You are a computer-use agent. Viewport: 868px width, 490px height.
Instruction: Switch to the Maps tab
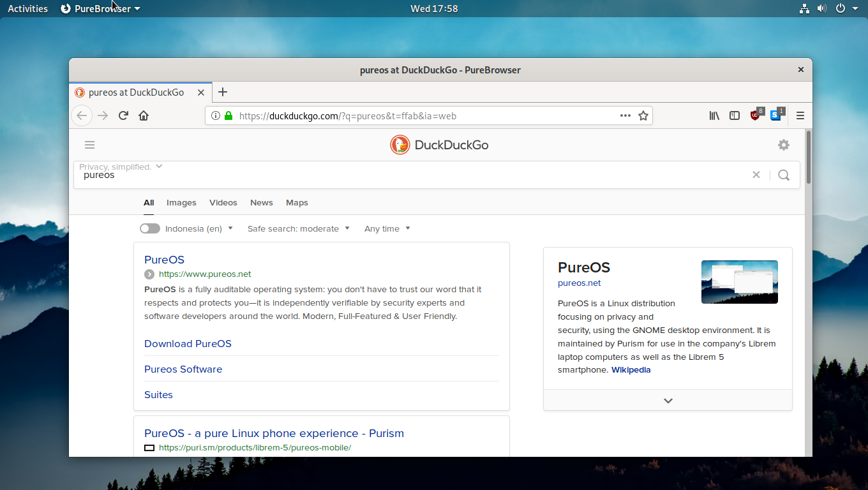coord(297,202)
